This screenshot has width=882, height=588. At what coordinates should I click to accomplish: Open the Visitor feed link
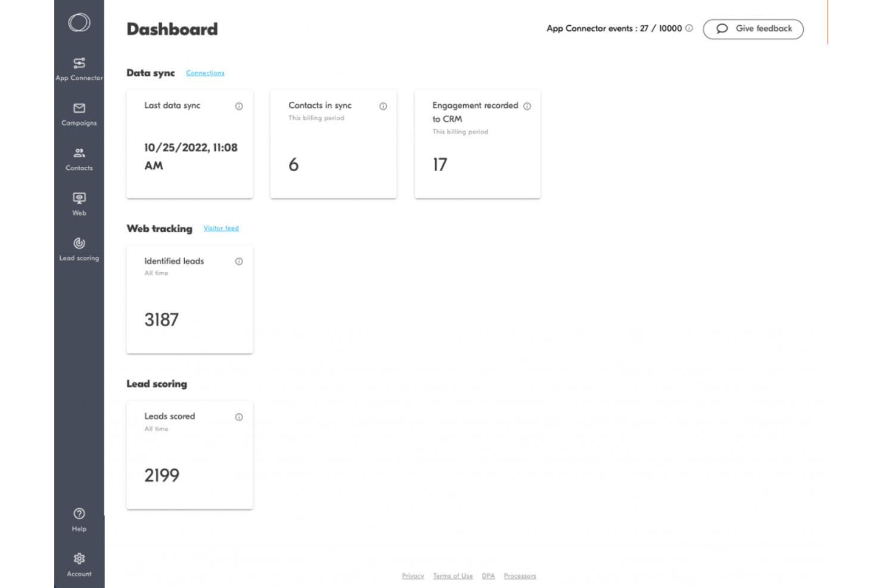(x=221, y=228)
